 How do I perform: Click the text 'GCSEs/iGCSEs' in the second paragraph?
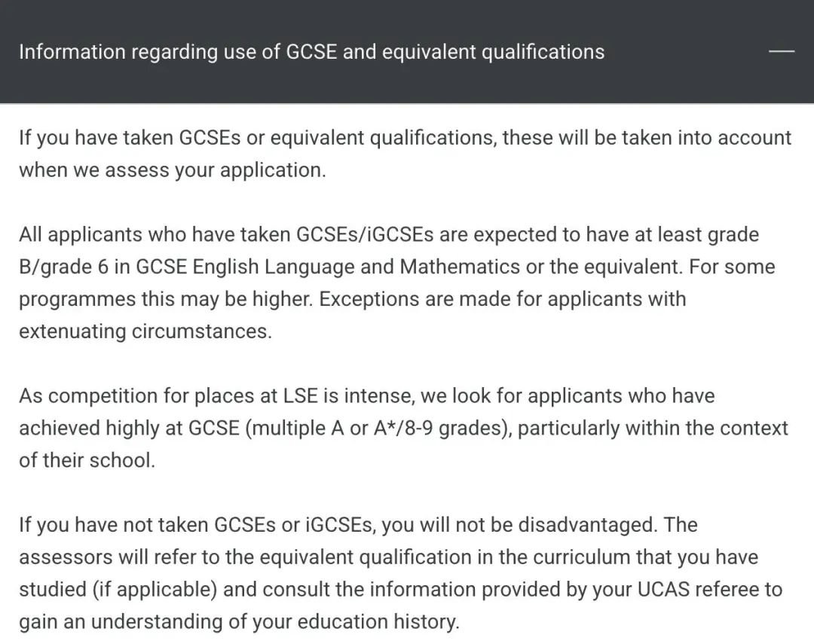(x=366, y=234)
